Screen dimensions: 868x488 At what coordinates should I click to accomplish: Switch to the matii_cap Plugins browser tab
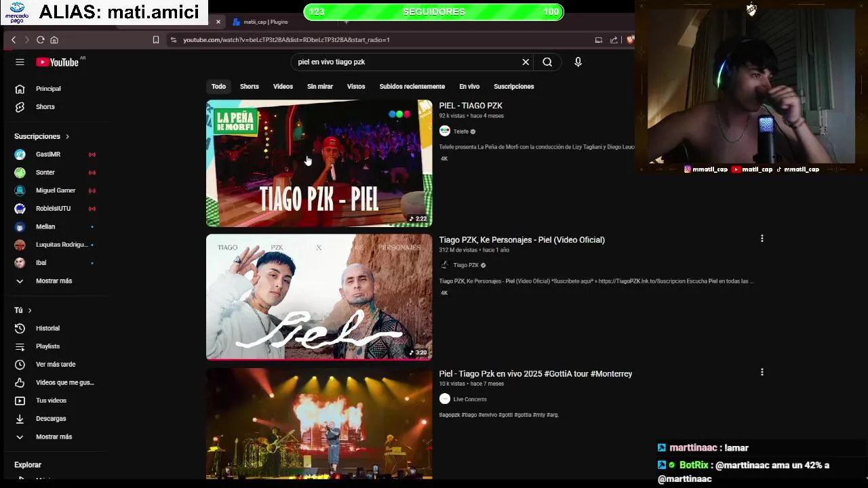pyautogui.click(x=266, y=22)
